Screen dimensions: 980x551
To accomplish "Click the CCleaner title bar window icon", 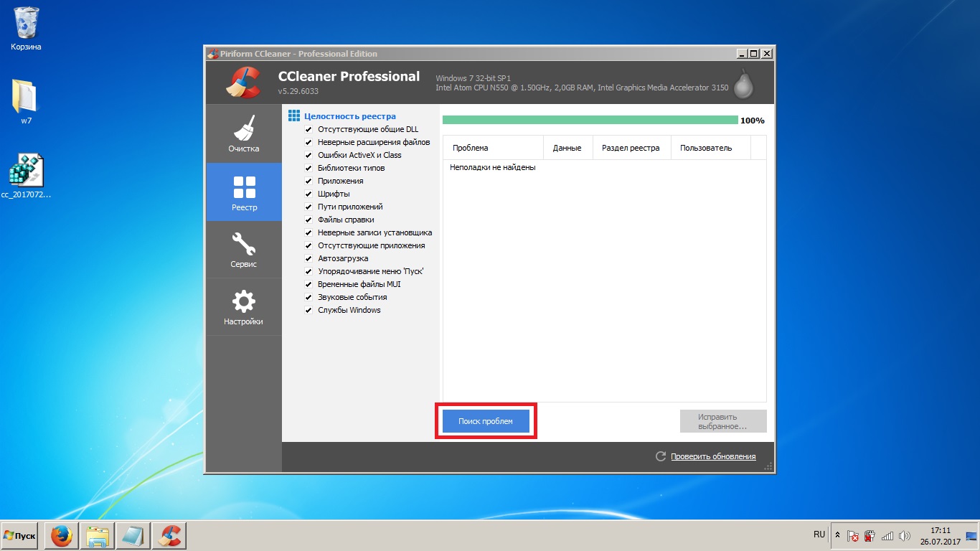I will tap(212, 54).
